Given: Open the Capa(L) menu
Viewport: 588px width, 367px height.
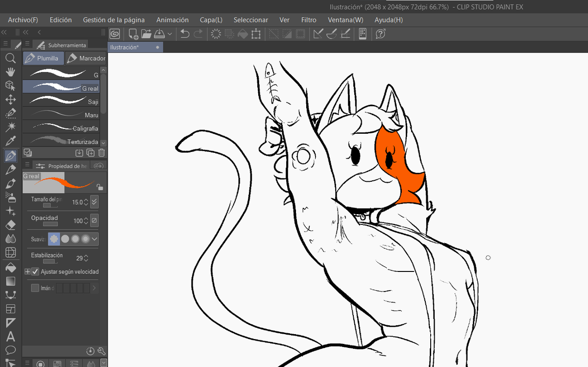Looking at the screenshot, I should [211, 20].
